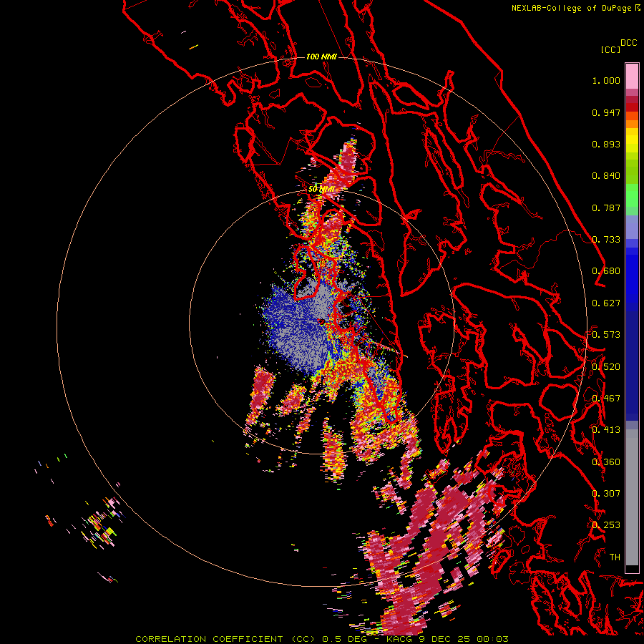Click the radar site marker at the ring center

pos(321,321)
